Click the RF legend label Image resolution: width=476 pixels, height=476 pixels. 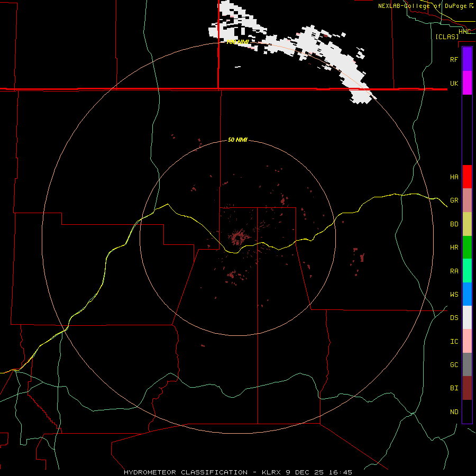(x=454, y=59)
